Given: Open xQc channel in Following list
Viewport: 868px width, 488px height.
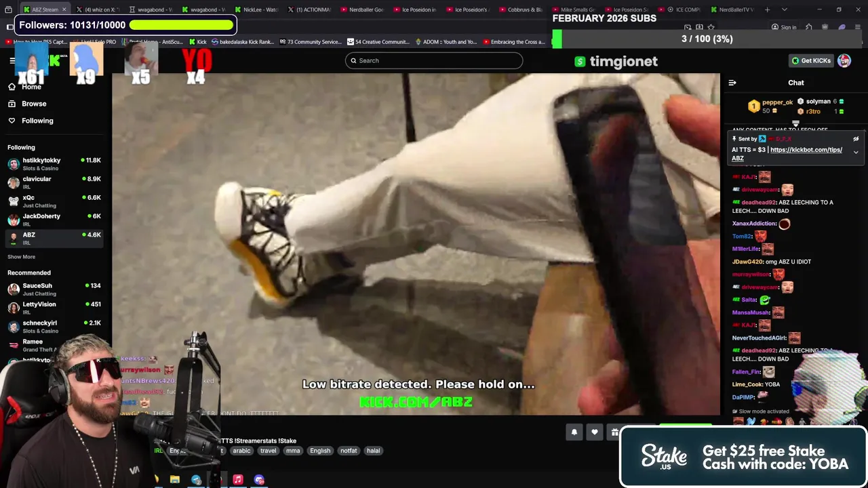Looking at the screenshot, I should [54, 201].
